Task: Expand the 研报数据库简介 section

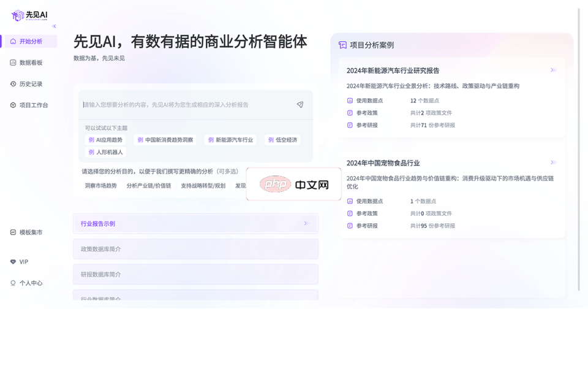Action: pos(196,275)
